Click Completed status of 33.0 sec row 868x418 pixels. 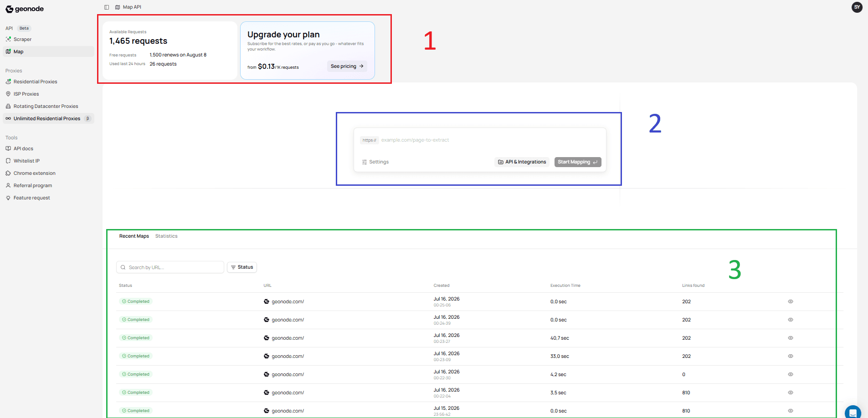click(136, 356)
